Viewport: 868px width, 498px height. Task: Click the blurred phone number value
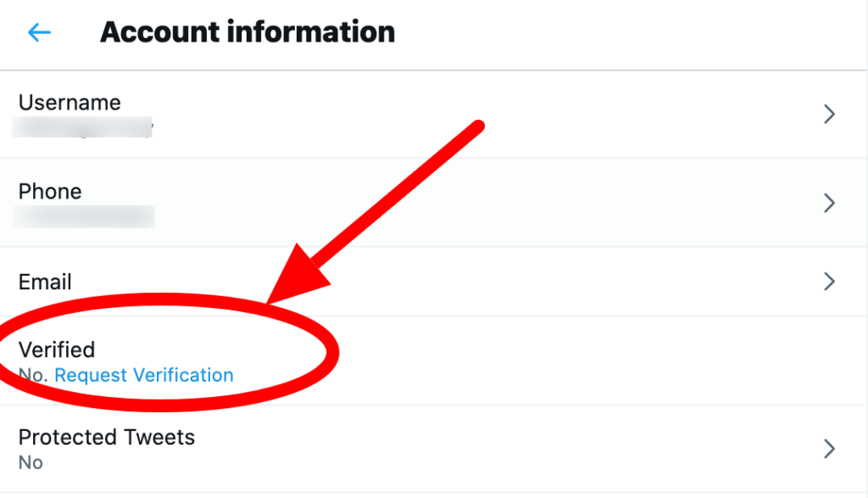tap(85, 215)
